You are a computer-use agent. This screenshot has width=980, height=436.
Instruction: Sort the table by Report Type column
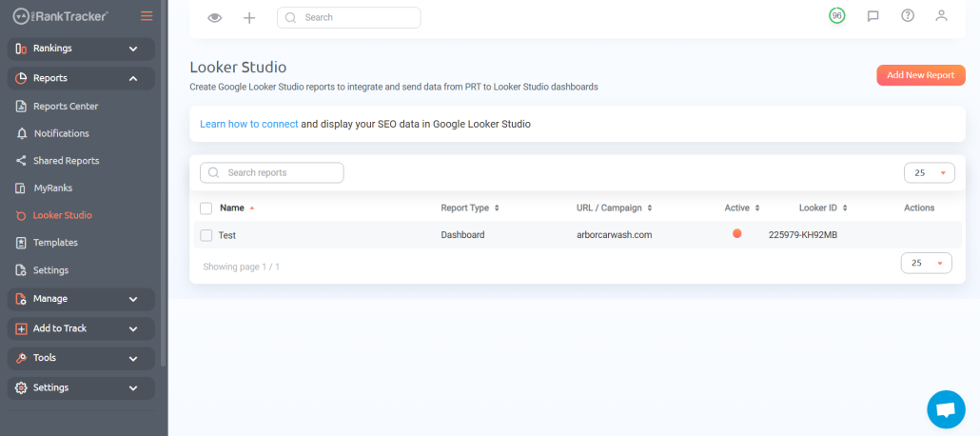coord(470,208)
